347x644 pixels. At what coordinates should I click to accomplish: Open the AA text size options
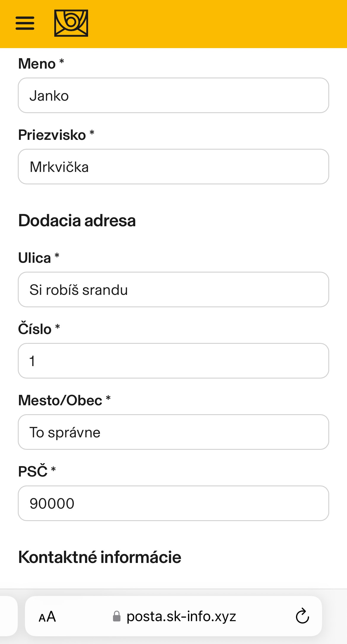[47, 617]
